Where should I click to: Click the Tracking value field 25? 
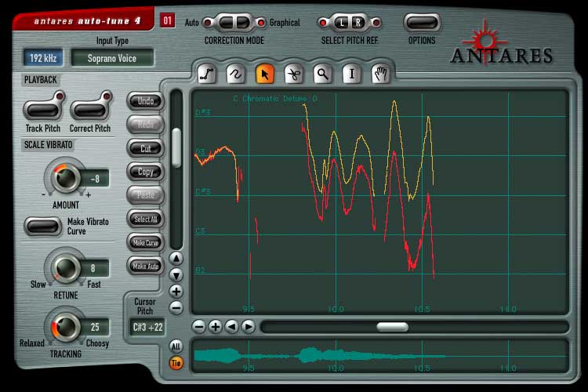pyautogui.click(x=95, y=327)
